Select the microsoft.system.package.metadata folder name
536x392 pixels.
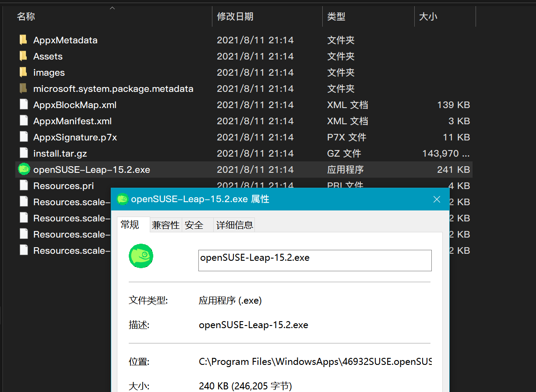click(x=113, y=89)
